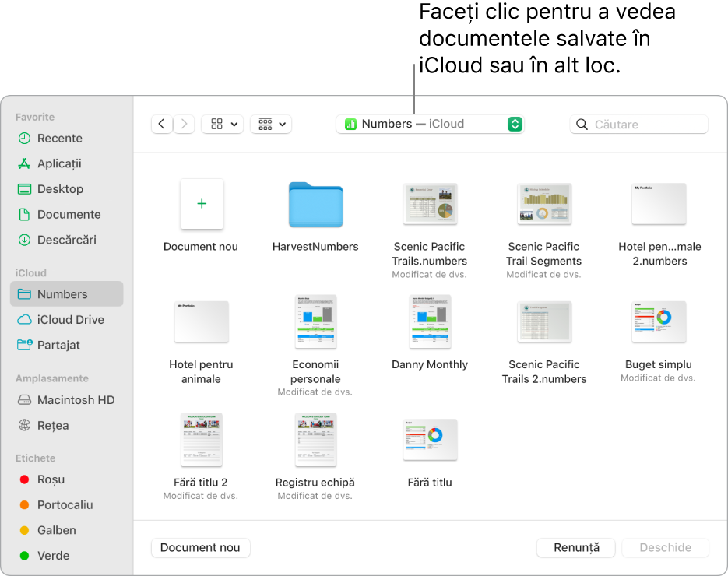Click the Economii personale file name
Image resolution: width=728 pixels, height=576 pixels.
pos(315,372)
